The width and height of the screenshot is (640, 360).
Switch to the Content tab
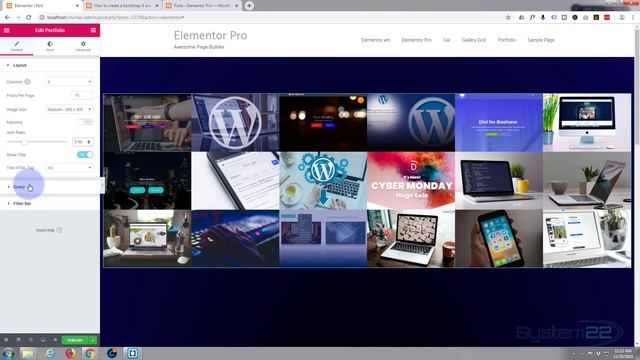17,46
